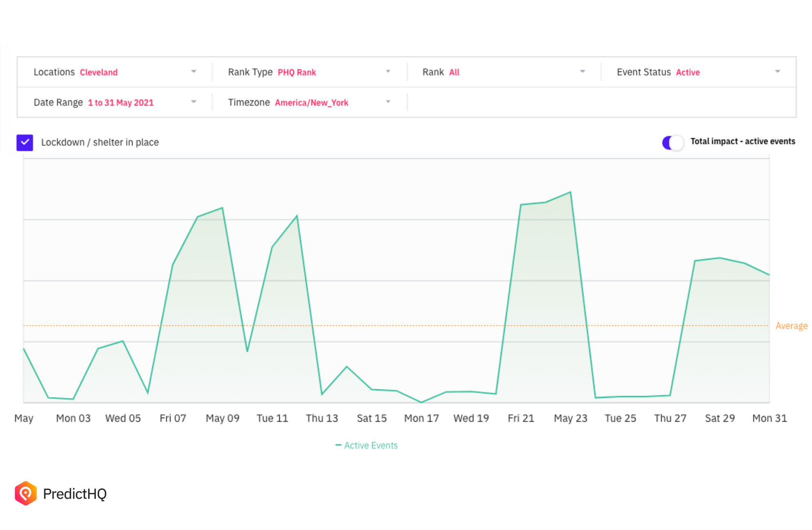
Task: Toggle Total impact active events switch
Action: point(673,143)
